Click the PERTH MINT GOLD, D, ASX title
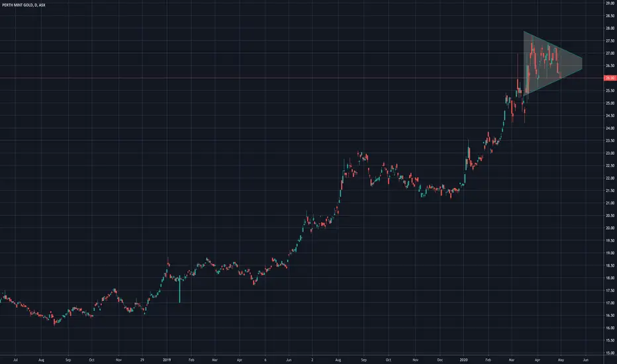Viewport: 617px width, 364px height. click(24, 5)
